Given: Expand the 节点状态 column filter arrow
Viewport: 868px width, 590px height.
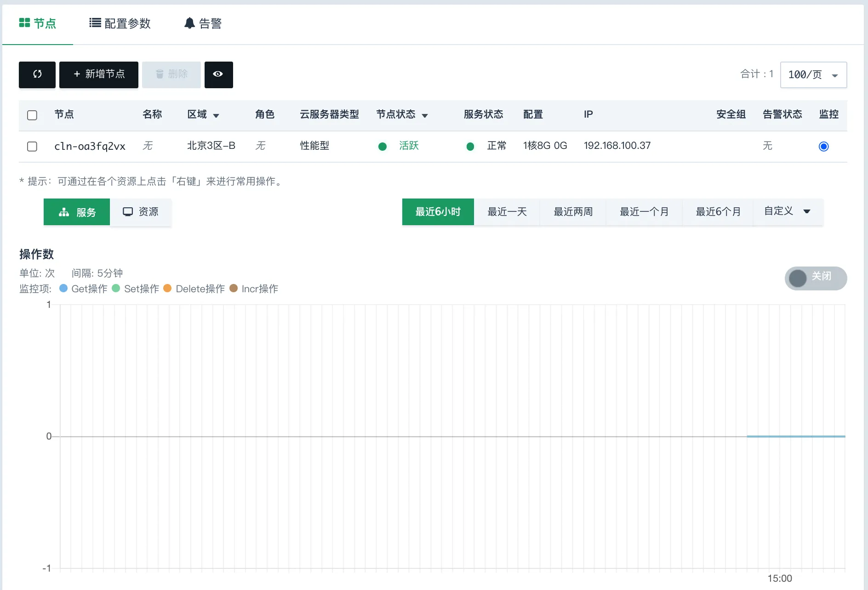Looking at the screenshot, I should [425, 115].
